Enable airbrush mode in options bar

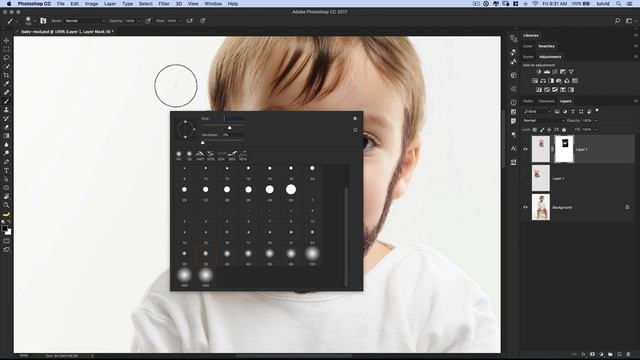point(190,21)
